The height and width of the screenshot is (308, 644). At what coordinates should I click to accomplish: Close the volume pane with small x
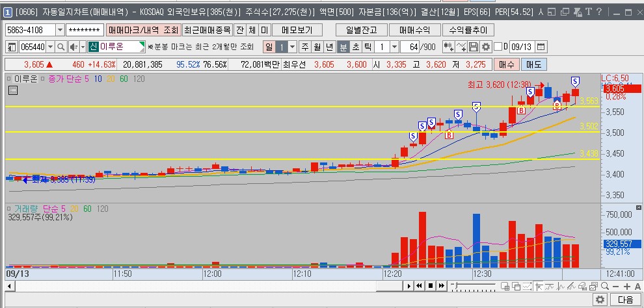638,207
